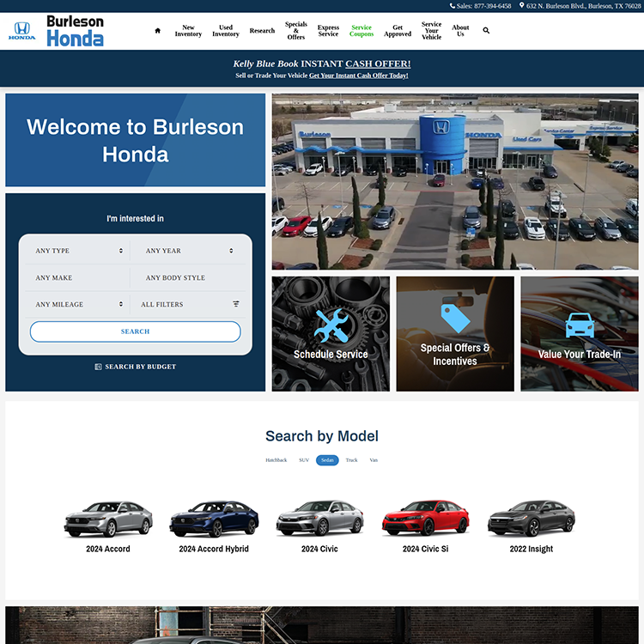Go to the home page via house icon

pos(158,30)
